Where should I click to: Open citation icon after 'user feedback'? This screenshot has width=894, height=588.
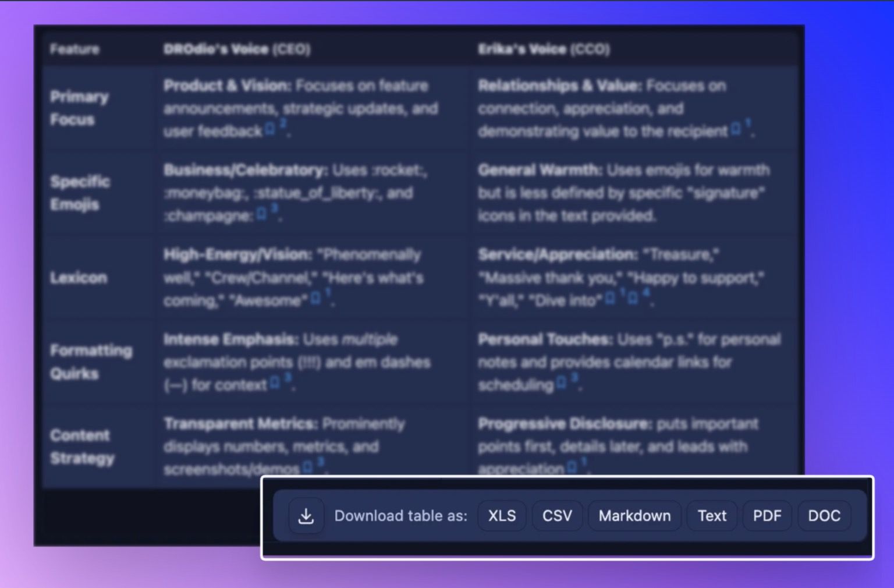tap(270, 129)
